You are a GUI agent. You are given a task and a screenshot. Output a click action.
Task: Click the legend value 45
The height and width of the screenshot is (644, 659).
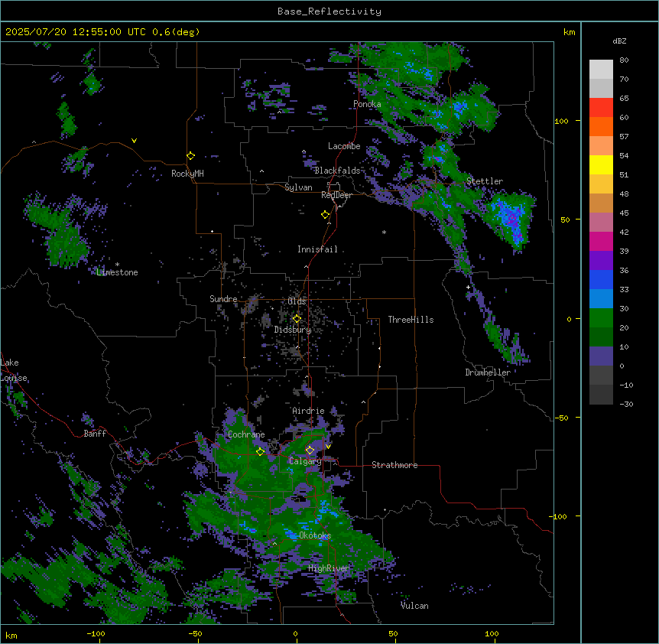tap(624, 213)
